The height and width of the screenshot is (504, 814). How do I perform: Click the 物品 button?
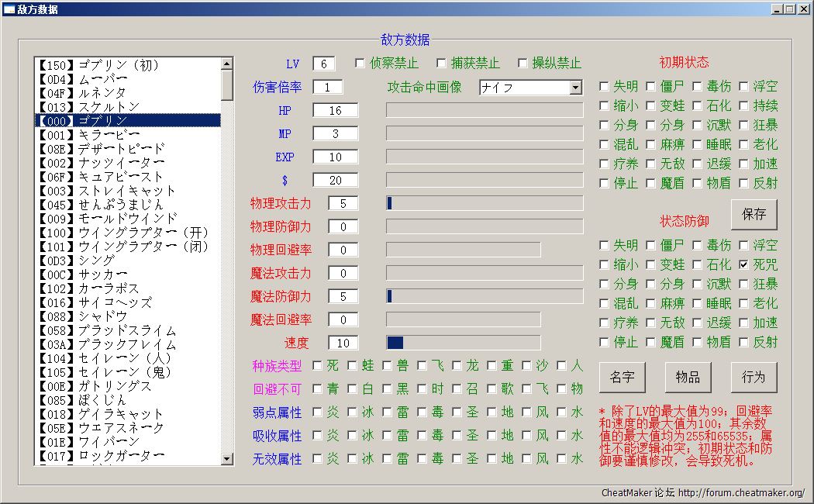688,378
